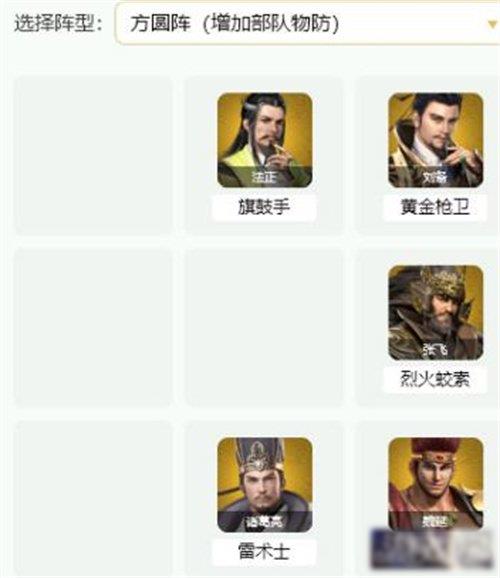The image size is (500, 578).
Task: Select the 法正 hero portrait
Action: pyautogui.click(x=265, y=140)
